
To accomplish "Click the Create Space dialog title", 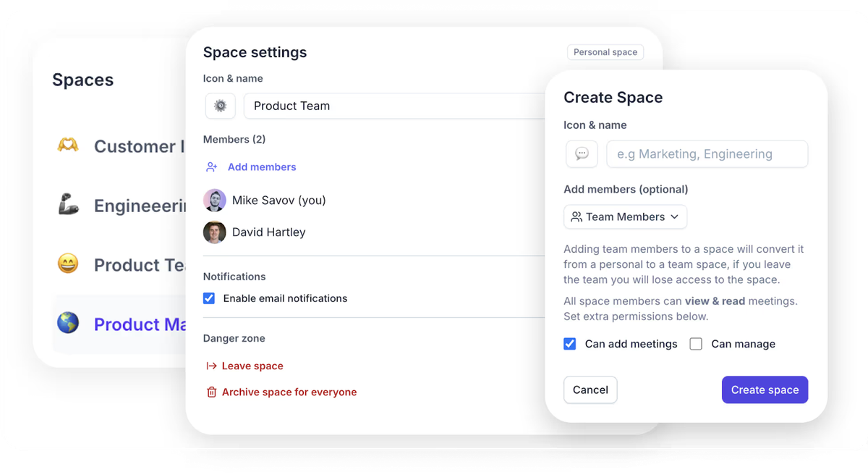I will 613,97.
